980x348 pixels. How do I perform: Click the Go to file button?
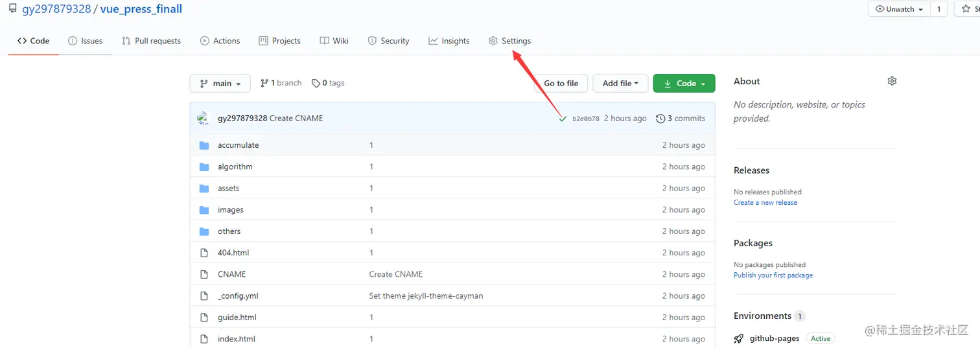(x=561, y=83)
